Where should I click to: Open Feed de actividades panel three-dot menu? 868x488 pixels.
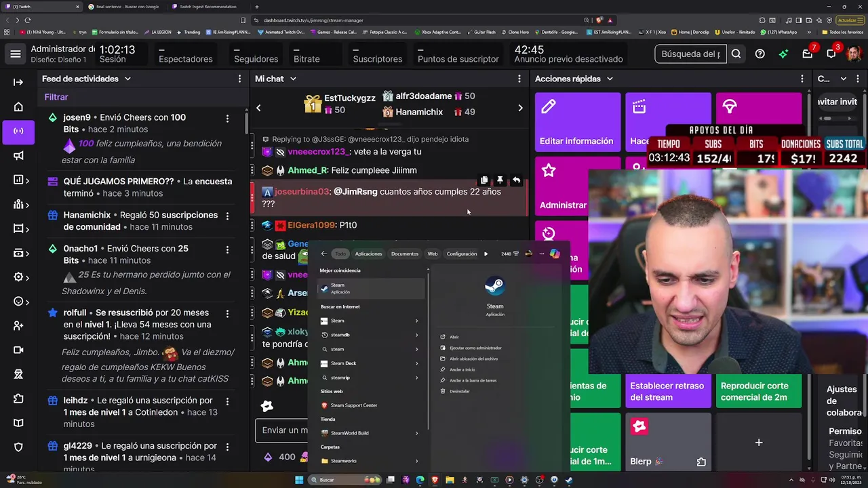[x=239, y=79]
